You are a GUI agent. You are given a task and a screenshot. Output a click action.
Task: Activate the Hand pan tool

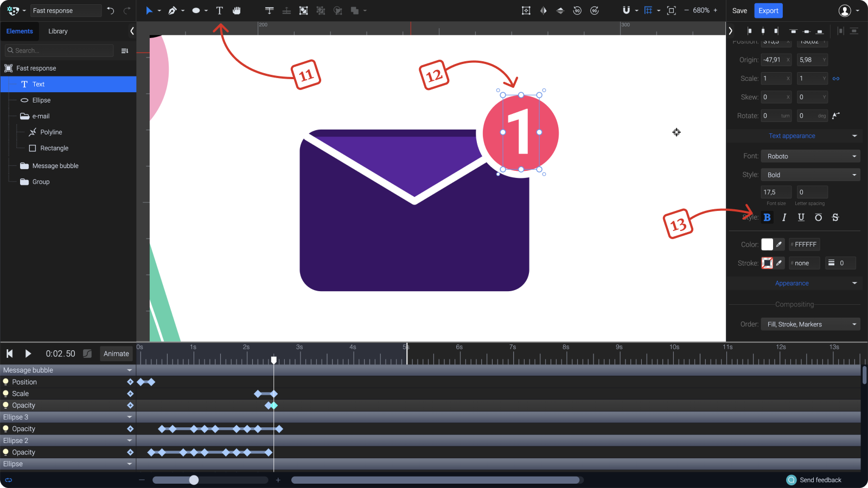tap(237, 10)
